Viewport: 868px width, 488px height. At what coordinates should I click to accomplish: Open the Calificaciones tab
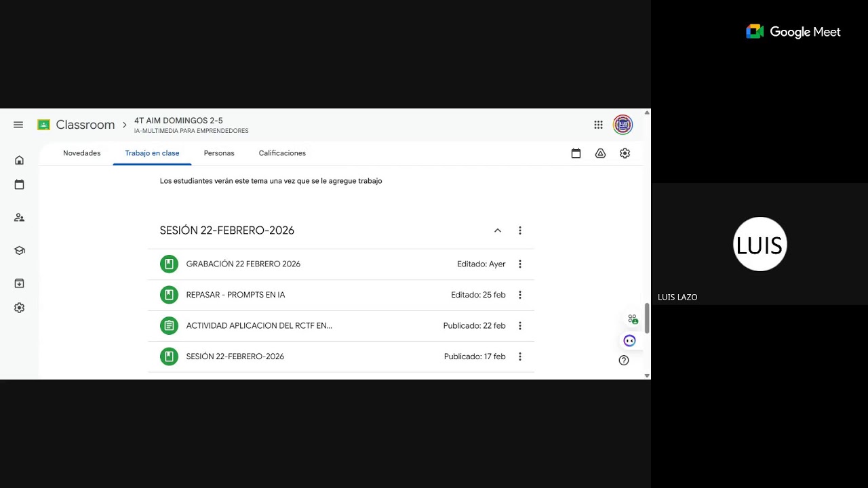pos(282,153)
